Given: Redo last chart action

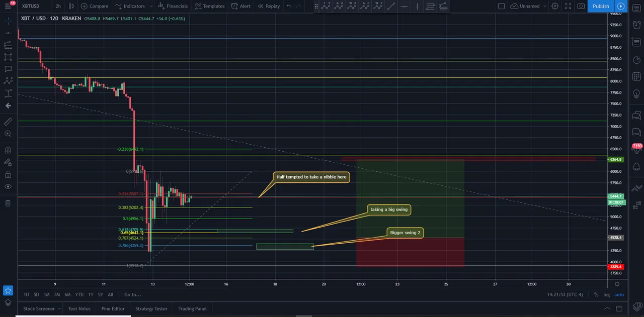Looking at the screenshot, I should 299,6.
